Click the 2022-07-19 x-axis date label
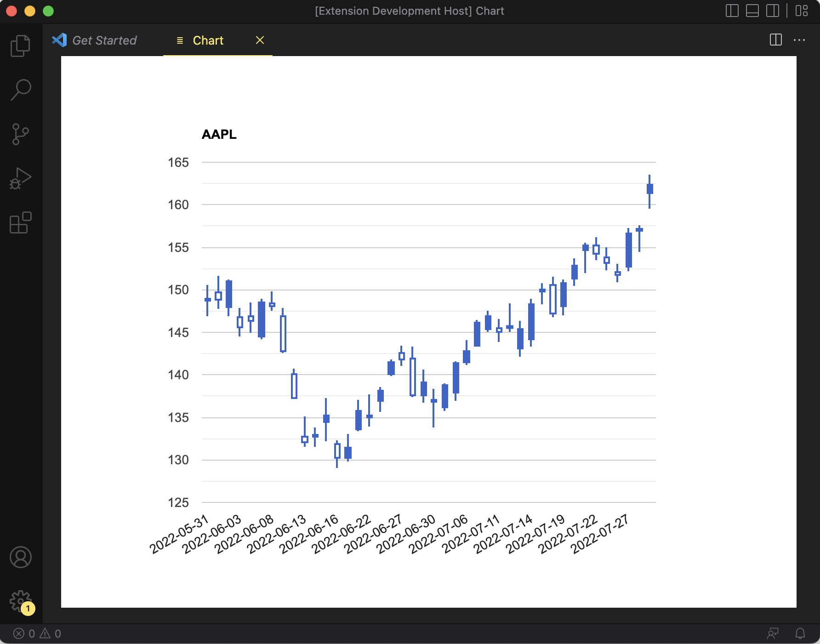820x644 pixels. point(536,534)
